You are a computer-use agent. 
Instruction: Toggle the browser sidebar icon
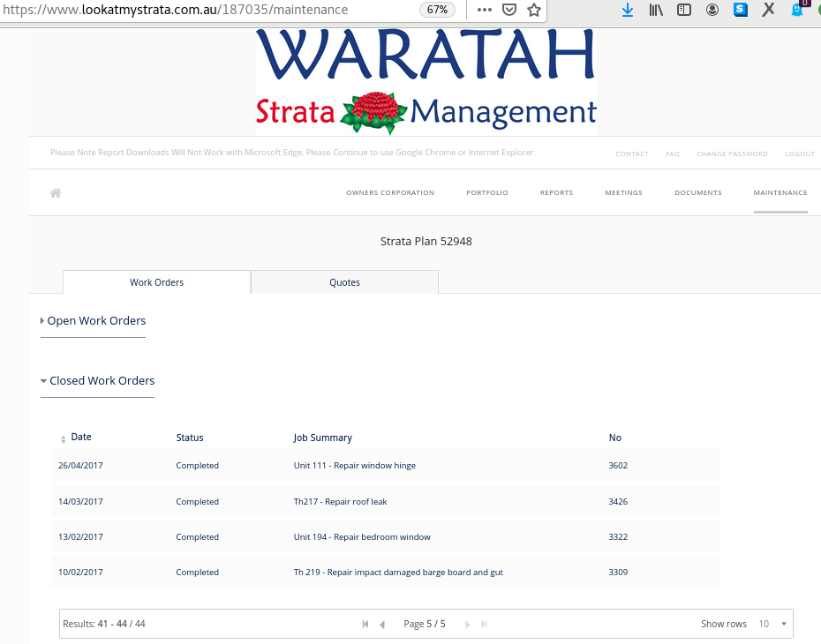[x=684, y=10]
